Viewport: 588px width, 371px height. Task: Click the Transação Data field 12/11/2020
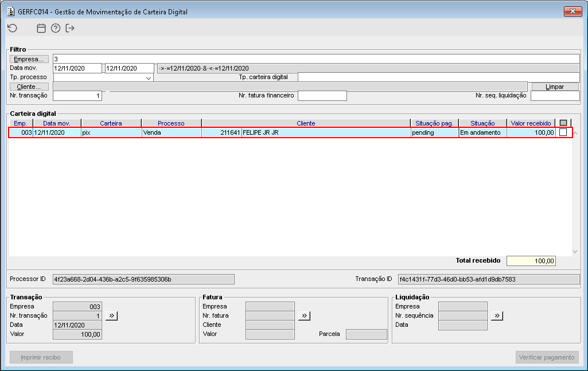click(x=77, y=325)
